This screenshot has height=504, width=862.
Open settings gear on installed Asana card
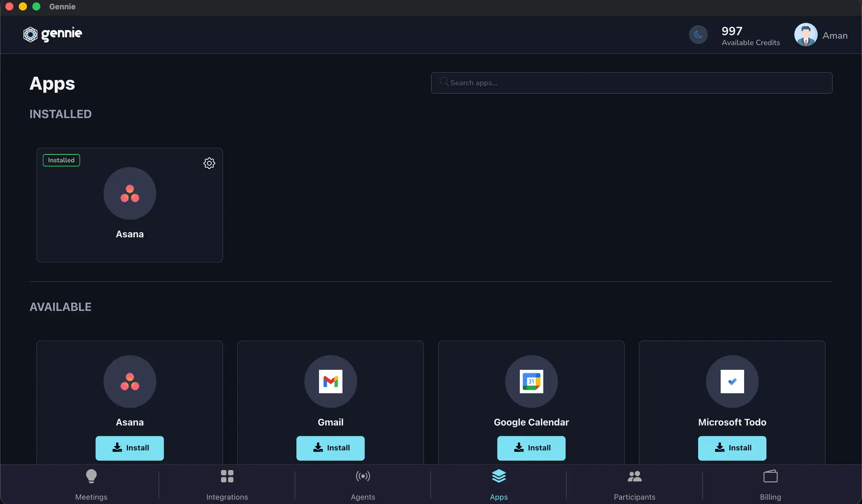pos(209,163)
